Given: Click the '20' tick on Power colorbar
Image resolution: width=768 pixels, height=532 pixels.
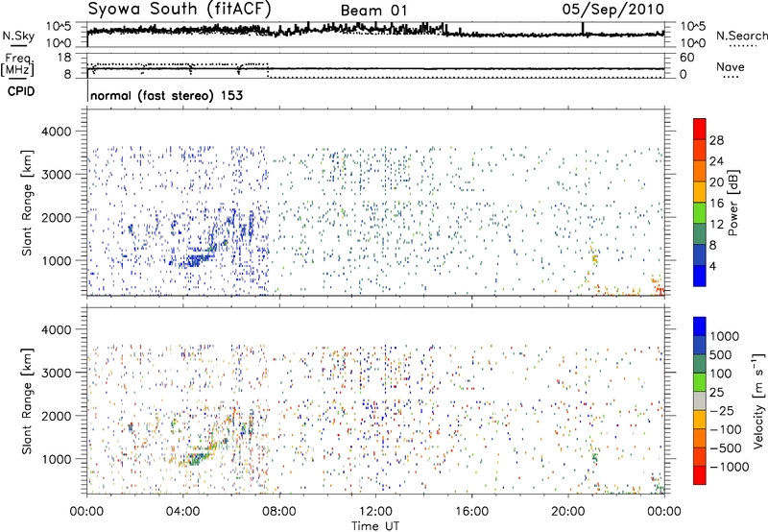Looking at the screenshot, I should [716, 182].
